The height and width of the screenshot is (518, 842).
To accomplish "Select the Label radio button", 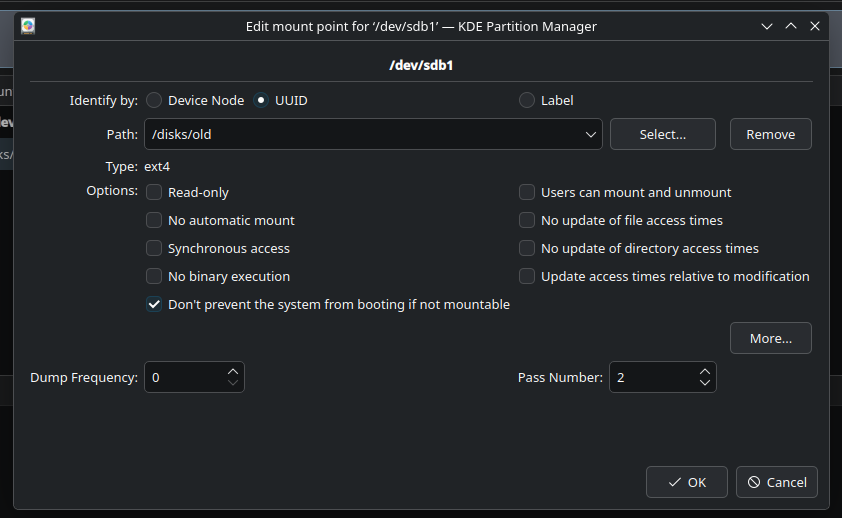I will [527, 100].
